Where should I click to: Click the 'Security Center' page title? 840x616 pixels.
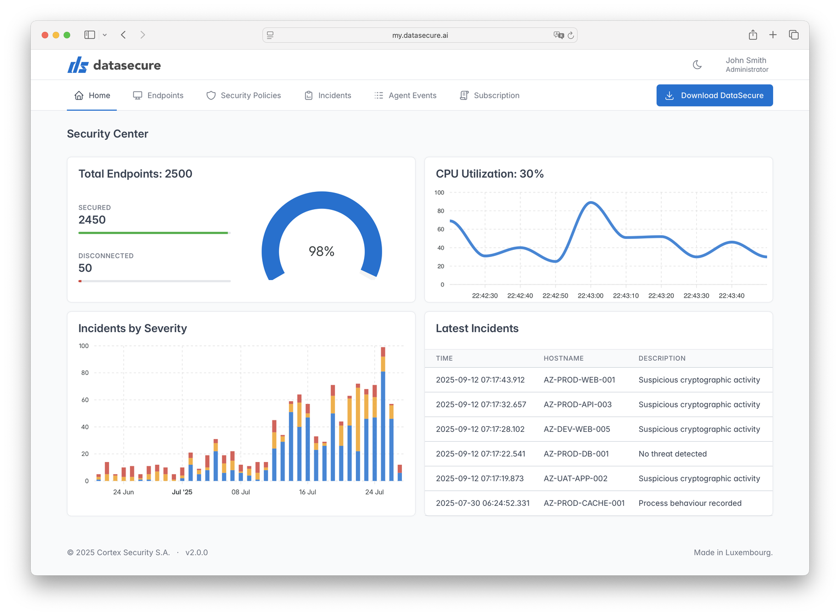pos(107,134)
